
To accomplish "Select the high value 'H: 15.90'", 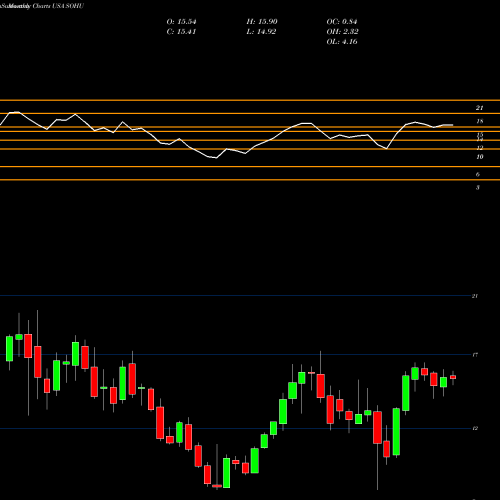I will coord(262,22).
